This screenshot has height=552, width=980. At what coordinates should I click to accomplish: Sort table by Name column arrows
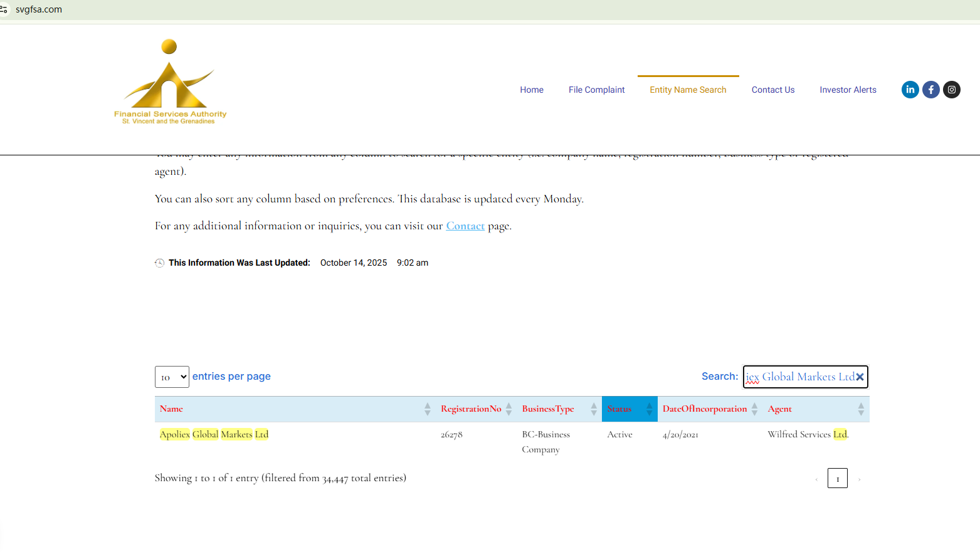(428, 409)
